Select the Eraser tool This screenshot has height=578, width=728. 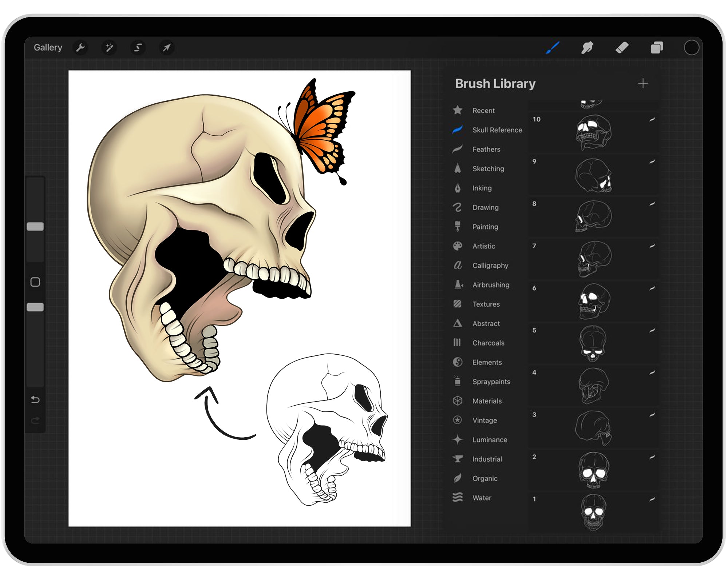coord(623,47)
